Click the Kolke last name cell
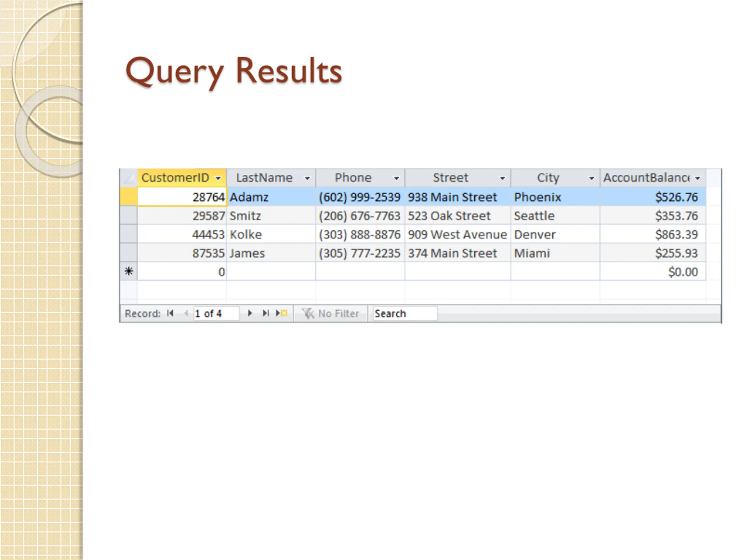Viewport: 747px width, 560px height. coord(271,234)
